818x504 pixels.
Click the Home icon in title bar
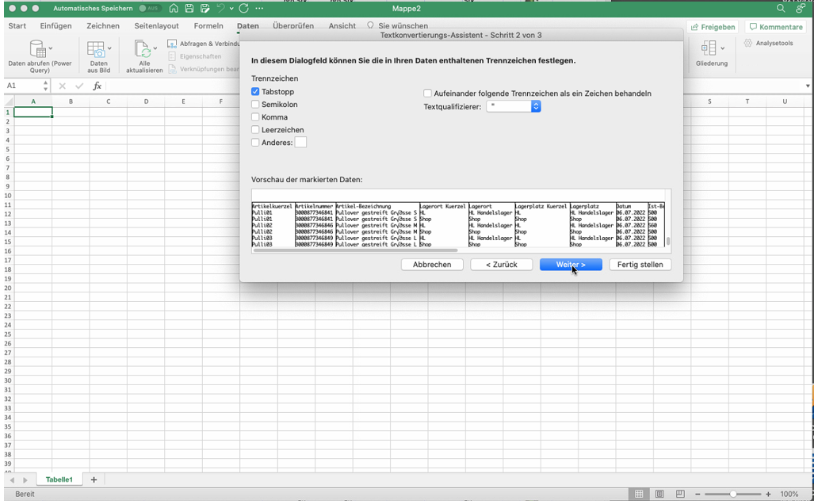click(174, 8)
